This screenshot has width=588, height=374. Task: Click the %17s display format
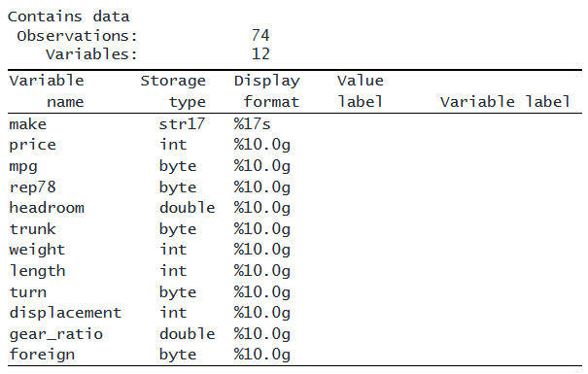[253, 124]
